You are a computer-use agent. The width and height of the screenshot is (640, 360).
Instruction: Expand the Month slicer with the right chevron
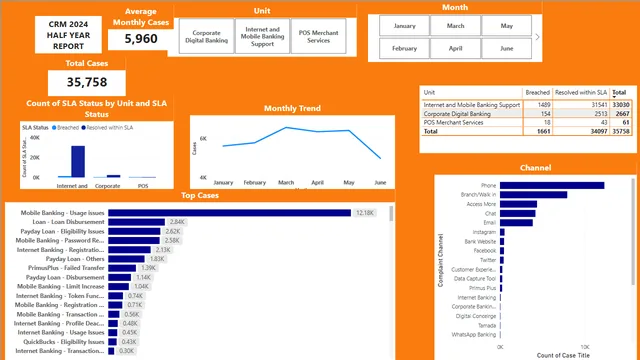click(x=537, y=37)
